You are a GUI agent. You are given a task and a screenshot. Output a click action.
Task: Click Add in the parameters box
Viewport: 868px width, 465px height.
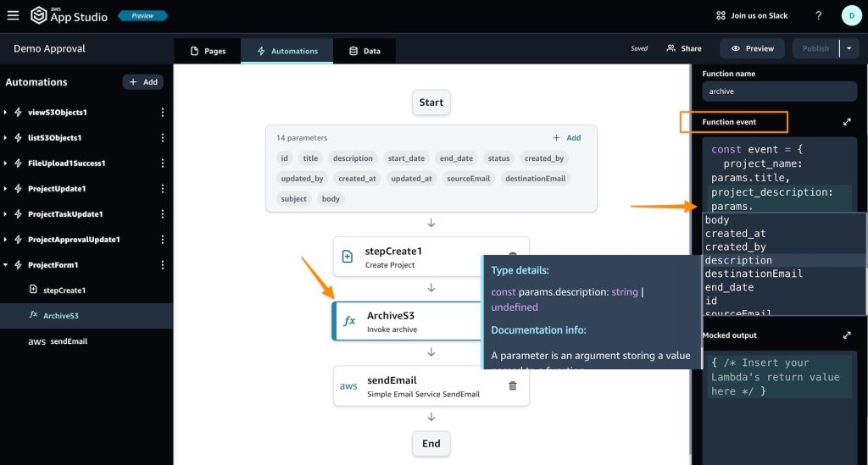coord(566,137)
